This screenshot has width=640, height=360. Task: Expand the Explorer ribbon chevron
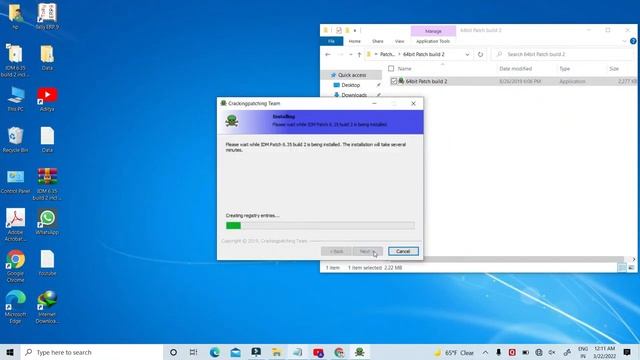(x=624, y=41)
